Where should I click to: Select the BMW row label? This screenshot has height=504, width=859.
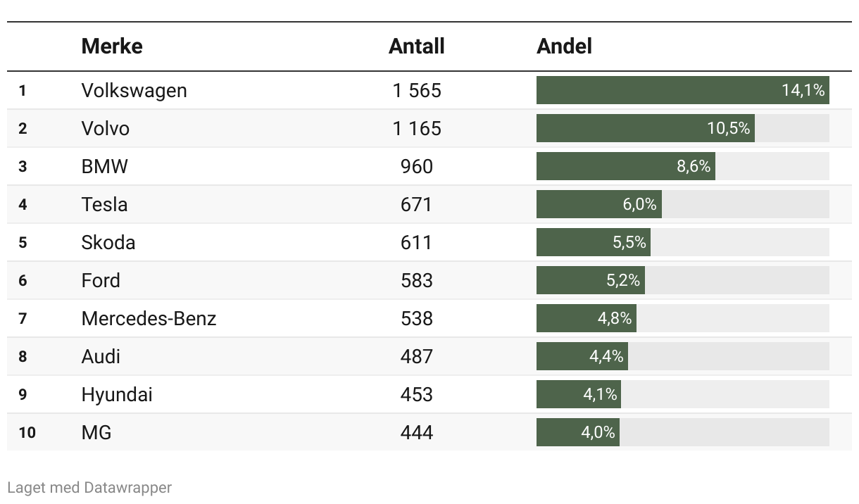[105, 167]
